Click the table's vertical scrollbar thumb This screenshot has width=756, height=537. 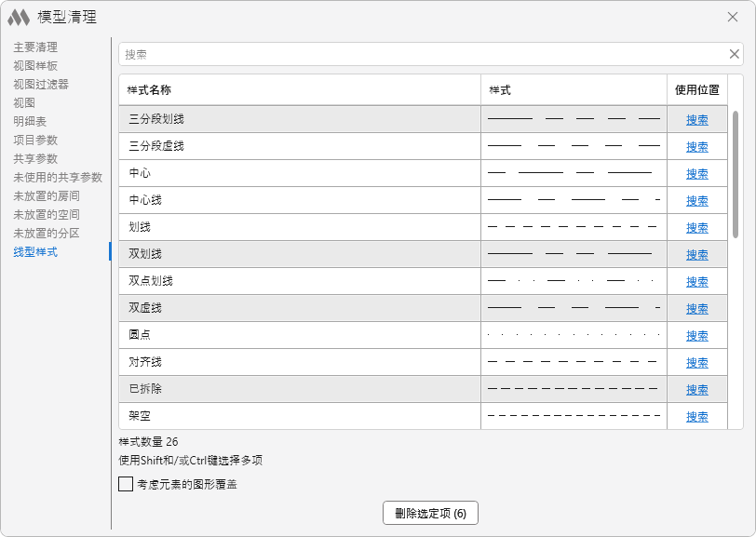point(736,174)
